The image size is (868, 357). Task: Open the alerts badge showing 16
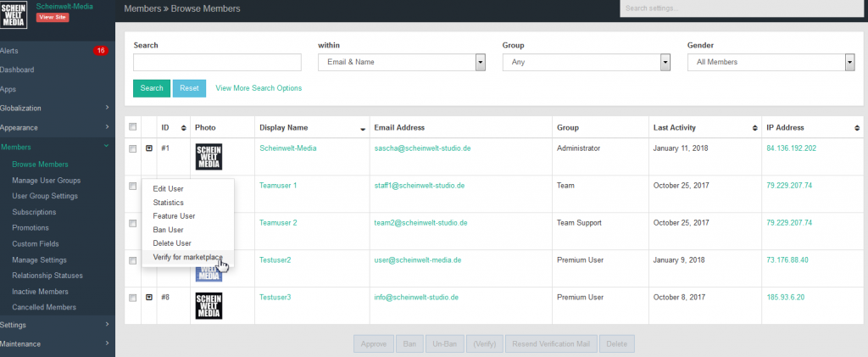click(x=100, y=51)
